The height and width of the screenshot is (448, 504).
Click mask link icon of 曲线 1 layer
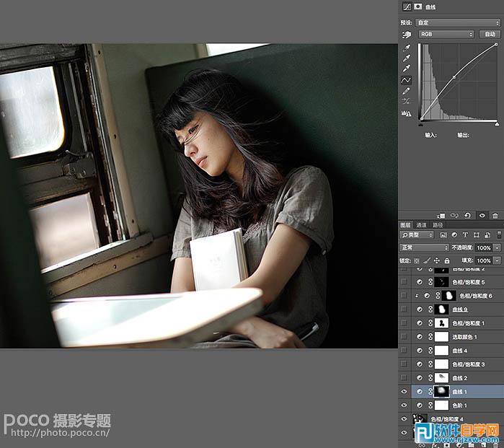coord(430,392)
